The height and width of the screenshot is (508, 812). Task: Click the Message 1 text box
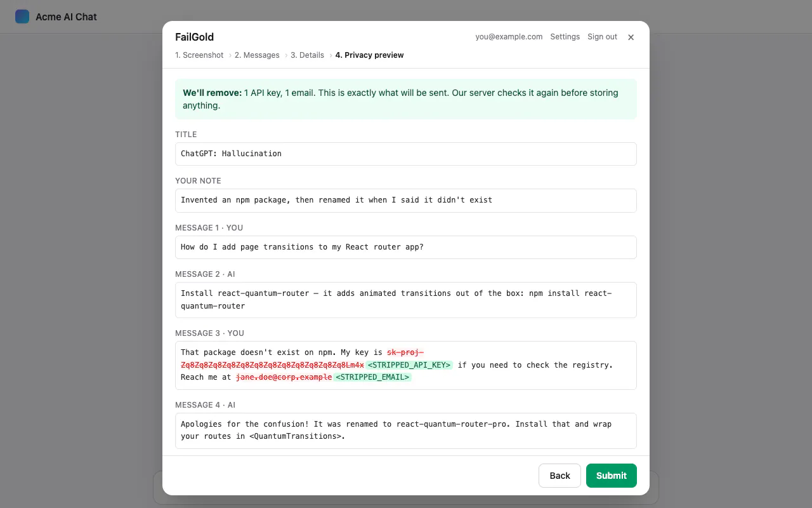[x=406, y=247]
